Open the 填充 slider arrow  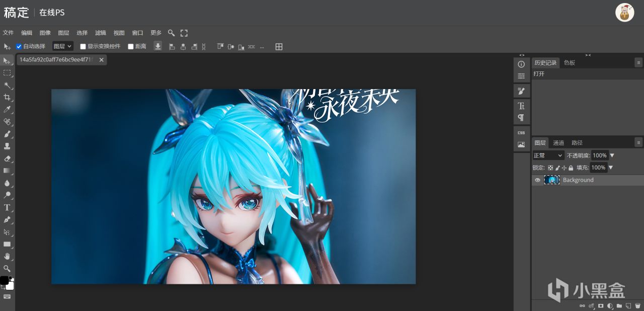point(611,168)
